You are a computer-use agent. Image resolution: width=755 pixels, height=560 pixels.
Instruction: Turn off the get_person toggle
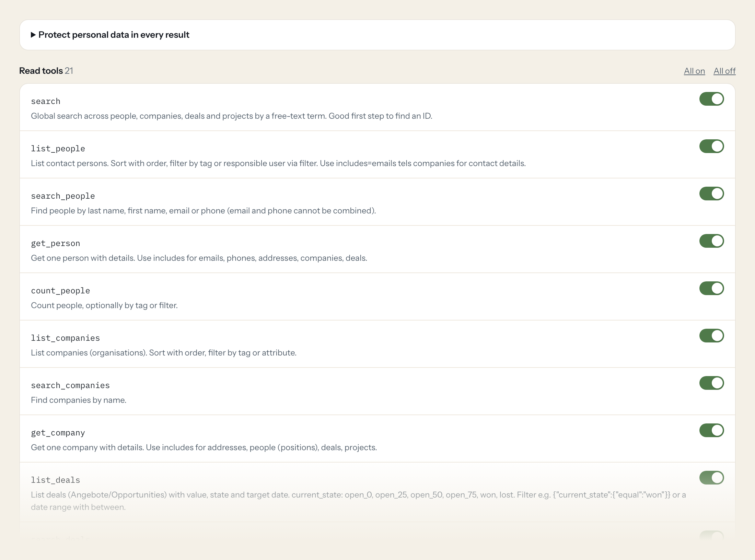click(712, 241)
